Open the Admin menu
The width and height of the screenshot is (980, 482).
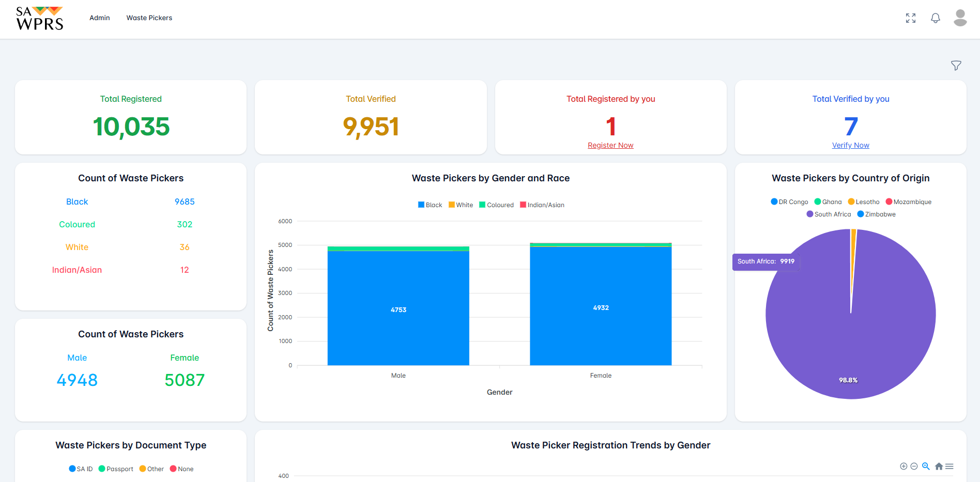pos(100,18)
